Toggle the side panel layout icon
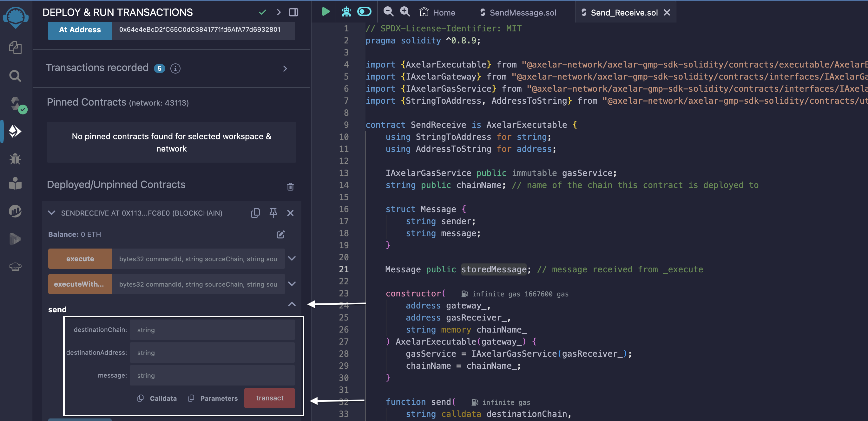This screenshot has height=421, width=868. [293, 12]
